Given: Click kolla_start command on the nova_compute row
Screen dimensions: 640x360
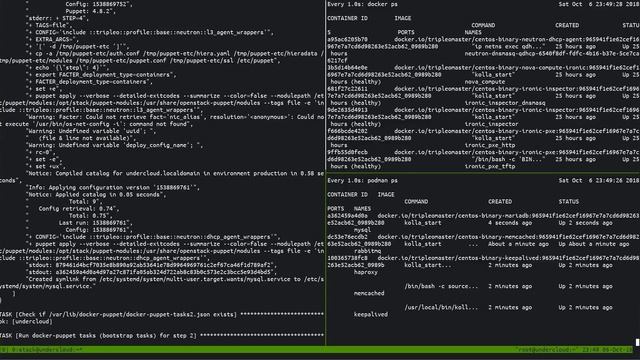Looking at the screenshot, I should pyautogui.click(x=493, y=75).
